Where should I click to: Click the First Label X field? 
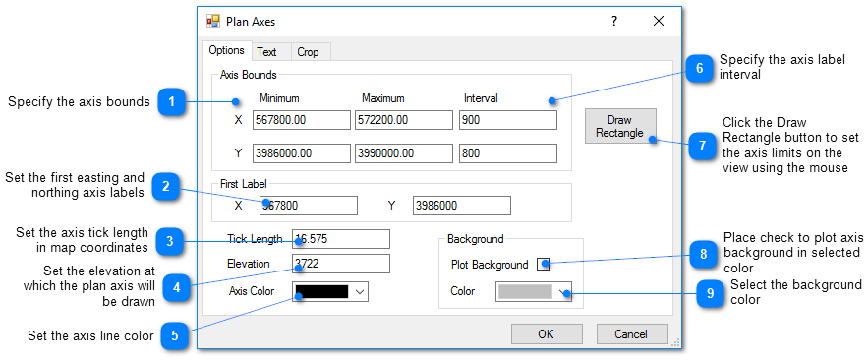(x=309, y=206)
